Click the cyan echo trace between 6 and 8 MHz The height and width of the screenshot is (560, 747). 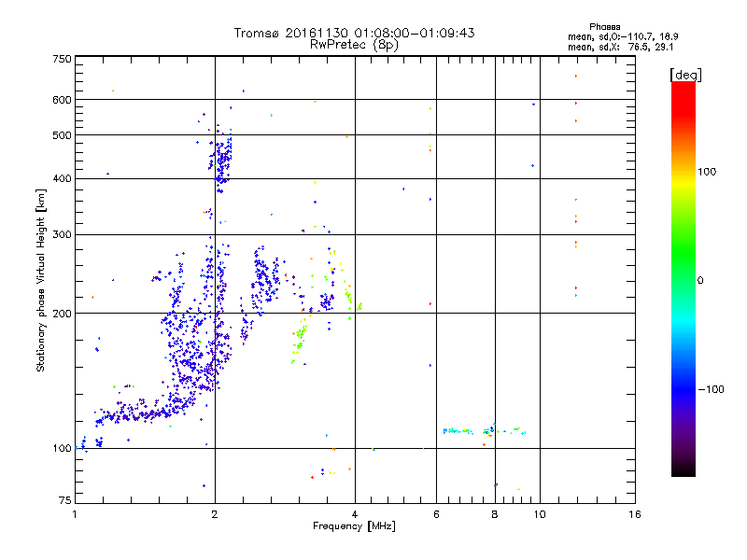[x=458, y=431]
